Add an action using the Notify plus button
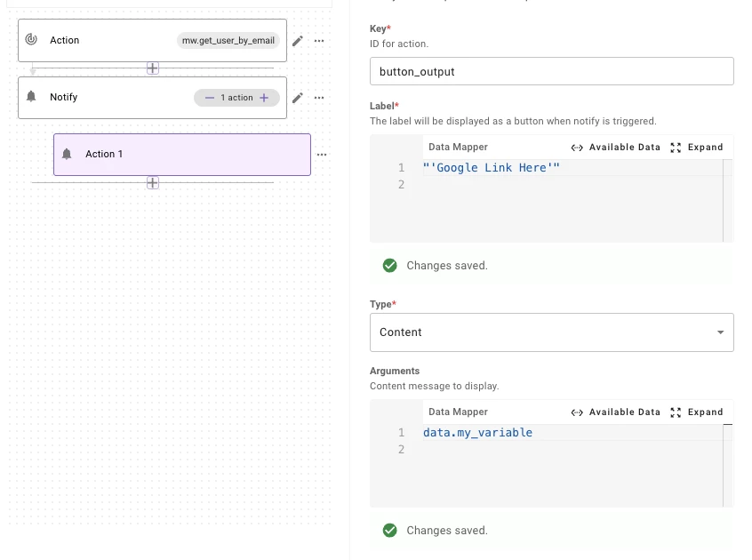Image resolution: width=752 pixels, height=560 pixels. (x=264, y=98)
